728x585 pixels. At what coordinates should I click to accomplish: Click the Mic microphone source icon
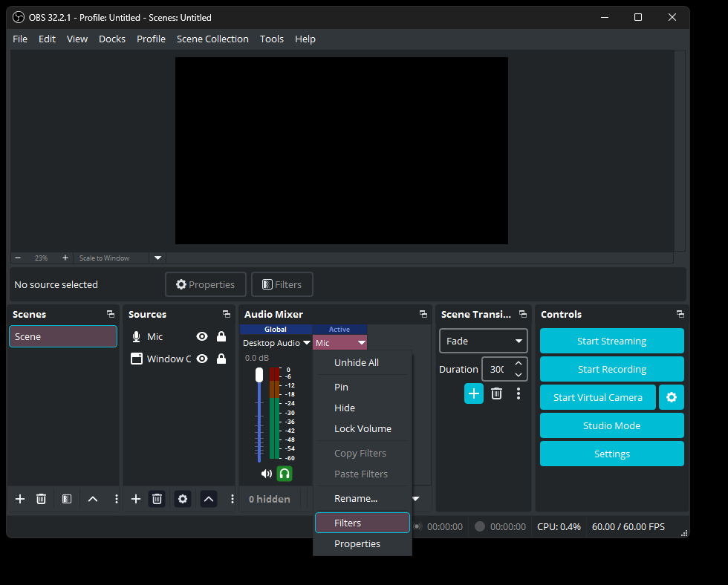coord(136,336)
